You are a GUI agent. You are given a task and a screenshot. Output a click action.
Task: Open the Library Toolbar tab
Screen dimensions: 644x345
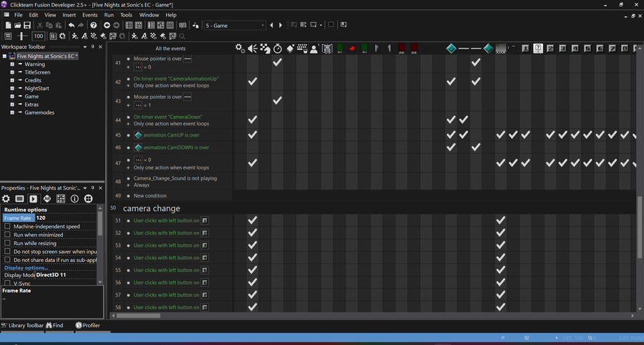pos(23,325)
